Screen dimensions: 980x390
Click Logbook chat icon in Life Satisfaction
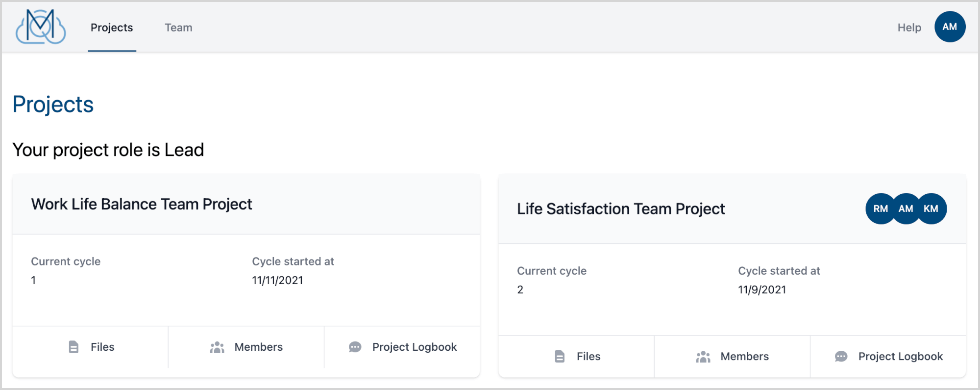(x=841, y=357)
